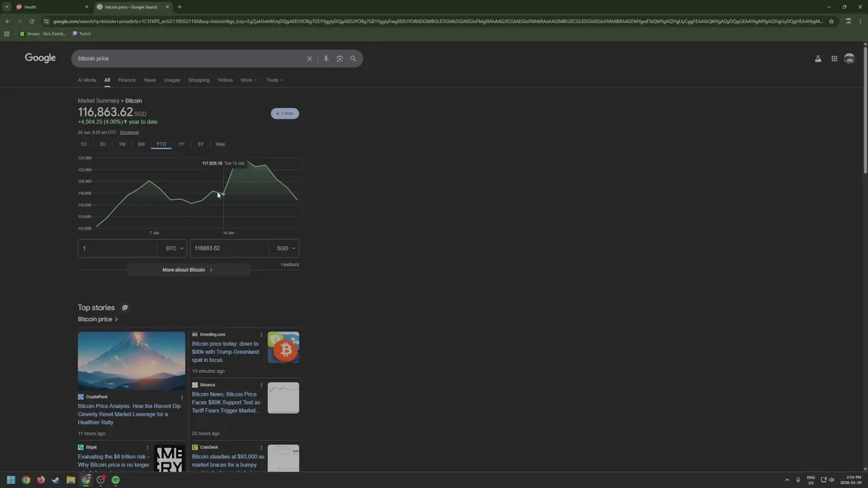This screenshot has width=868, height=488.
Task: Open More about Bitcoin
Action: click(188, 270)
